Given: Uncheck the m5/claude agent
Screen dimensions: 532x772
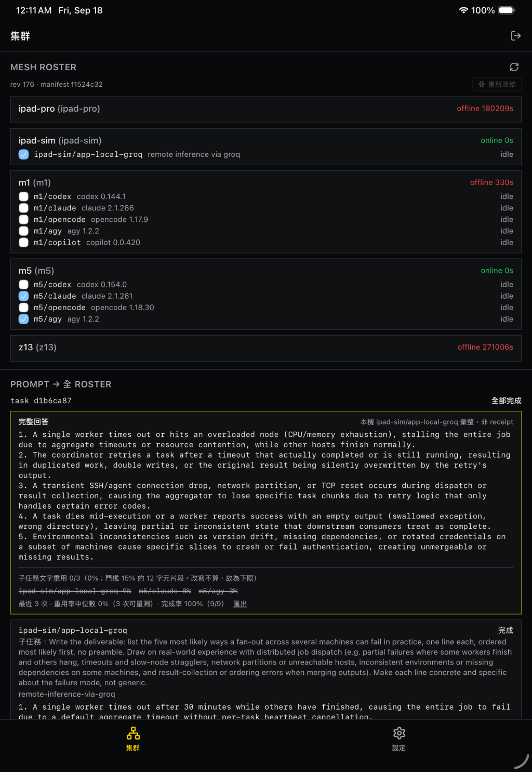Looking at the screenshot, I should [23, 296].
